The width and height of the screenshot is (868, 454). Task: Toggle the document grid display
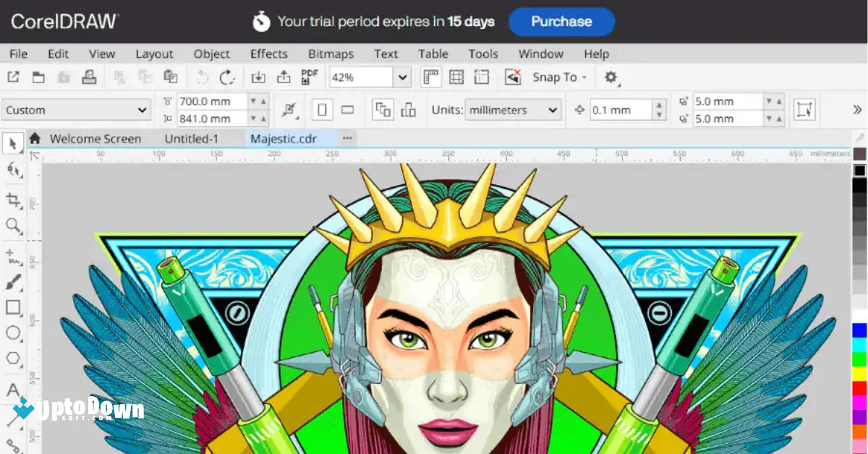(x=456, y=77)
